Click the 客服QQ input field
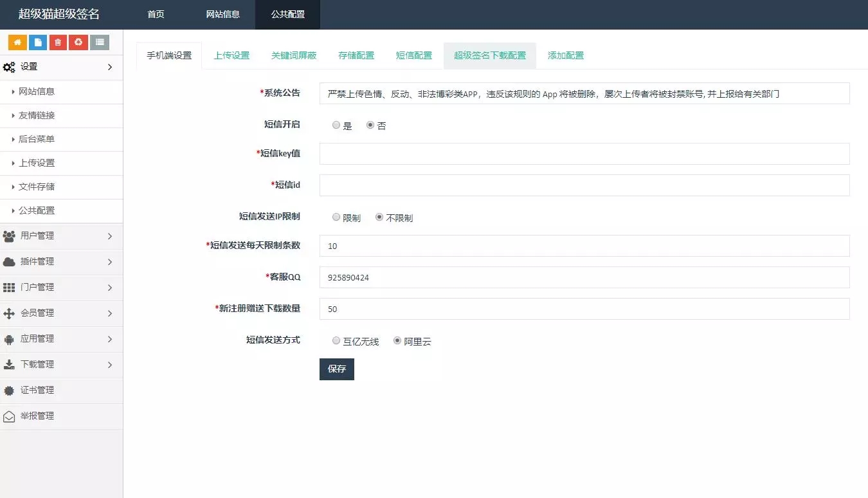The image size is (868, 498). tap(584, 277)
